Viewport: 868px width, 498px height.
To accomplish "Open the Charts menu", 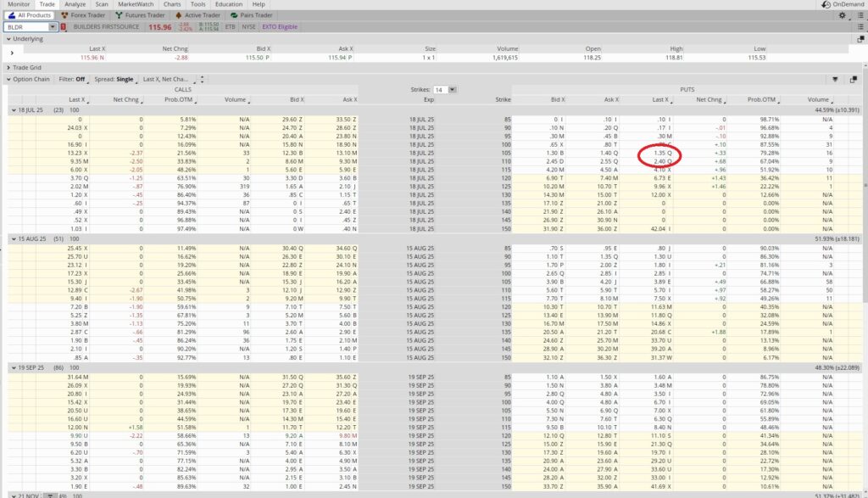I will tap(171, 4).
